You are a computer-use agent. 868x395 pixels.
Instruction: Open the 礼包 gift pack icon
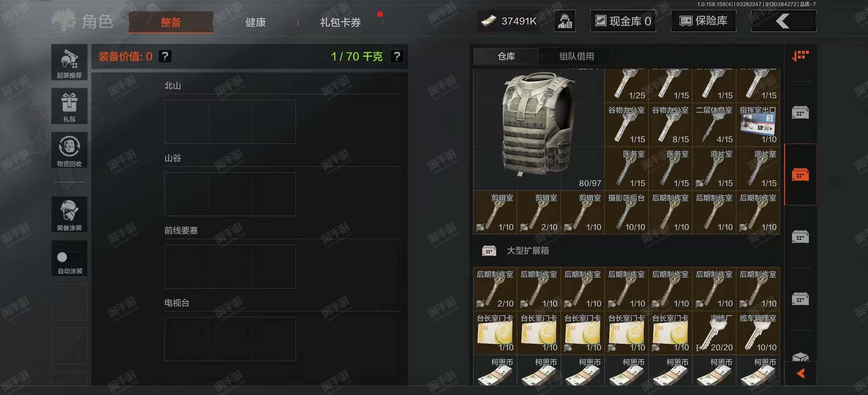[69, 106]
